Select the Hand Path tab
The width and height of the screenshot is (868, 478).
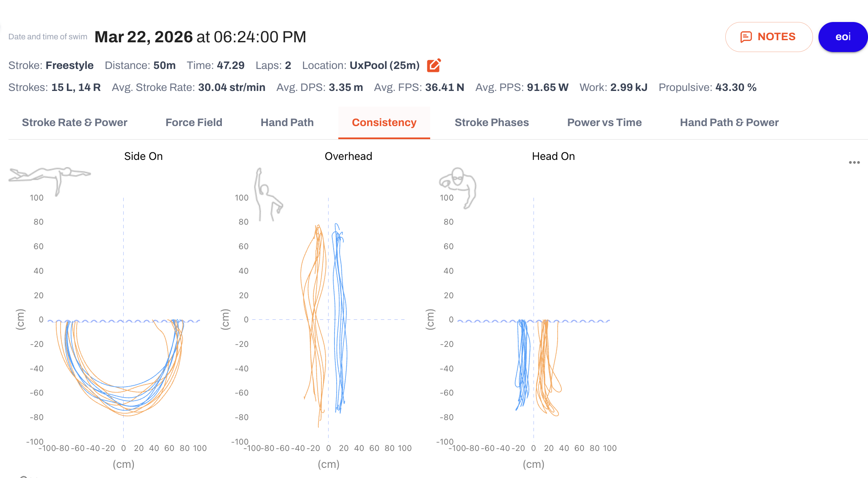click(287, 123)
